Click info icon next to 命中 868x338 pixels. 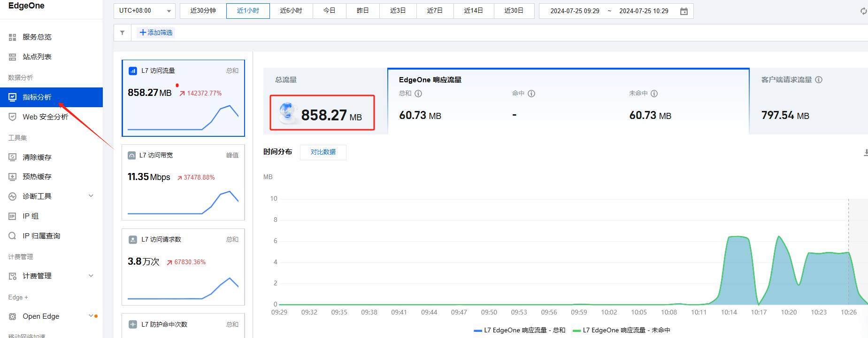[x=531, y=94]
